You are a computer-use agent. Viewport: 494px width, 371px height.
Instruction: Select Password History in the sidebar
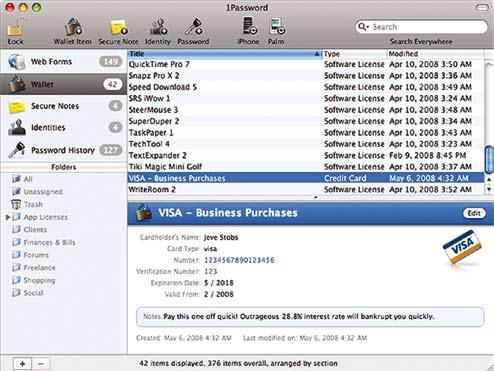click(x=63, y=150)
